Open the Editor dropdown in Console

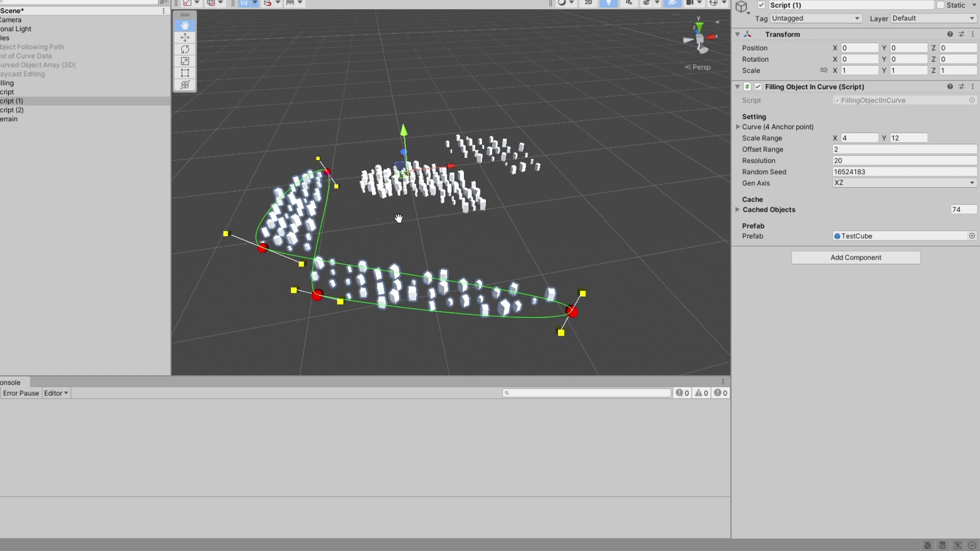[x=56, y=393]
